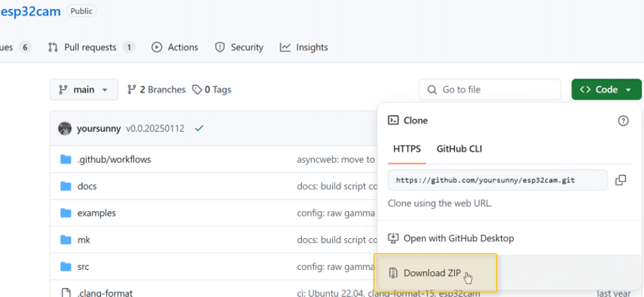Image resolution: width=644 pixels, height=297 pixels.
Task: Click the green Code dropdown button
Action: point(606,90)
